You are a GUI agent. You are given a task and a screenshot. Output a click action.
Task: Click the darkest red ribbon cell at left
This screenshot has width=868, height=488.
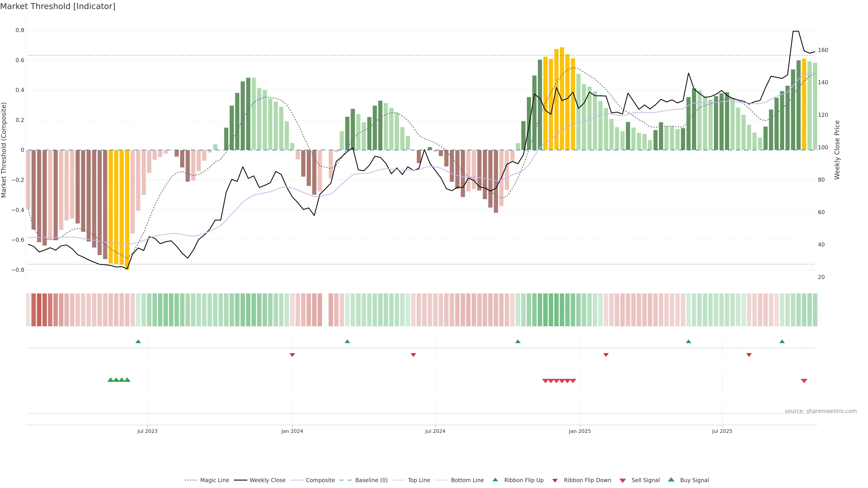click(39, 310)
